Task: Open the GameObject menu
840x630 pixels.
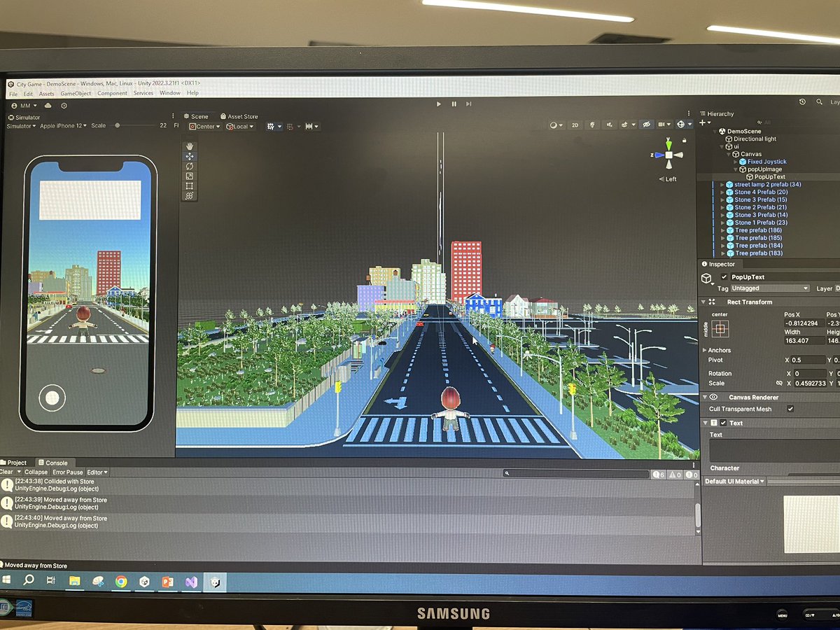Action: (76, 93)
